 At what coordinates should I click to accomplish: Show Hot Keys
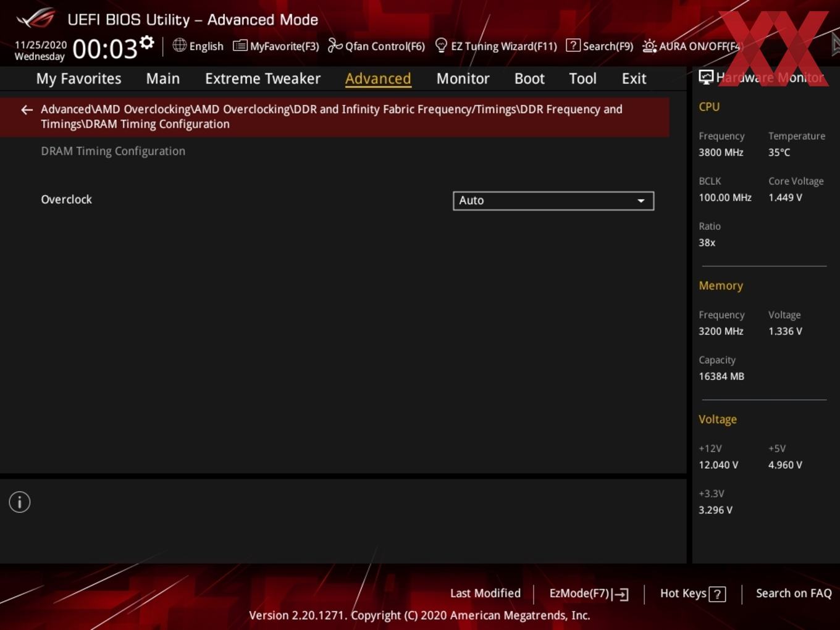tap(692, 594)
